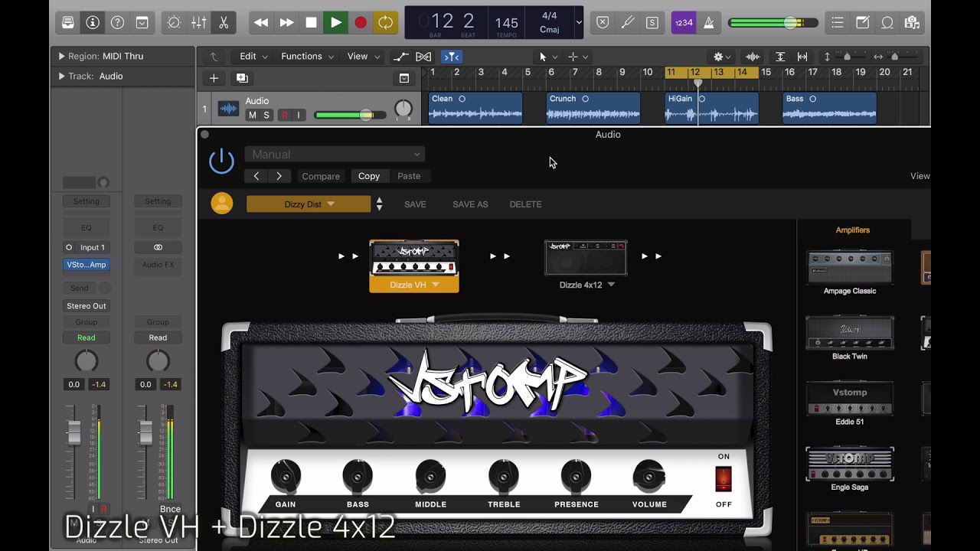
Task: Open the List Editors button
Action: 838,22
